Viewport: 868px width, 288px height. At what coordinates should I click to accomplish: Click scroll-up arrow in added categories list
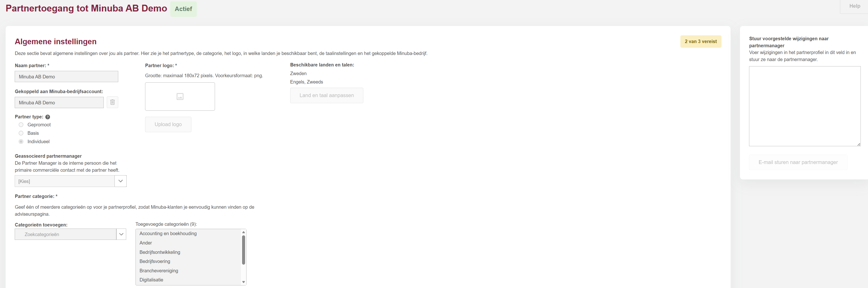[243, 232]
